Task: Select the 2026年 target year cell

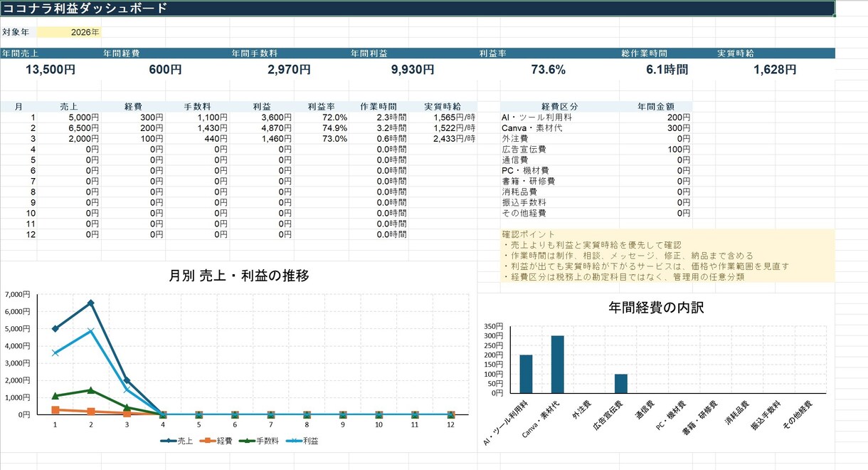Action: [x=69, y=32]
